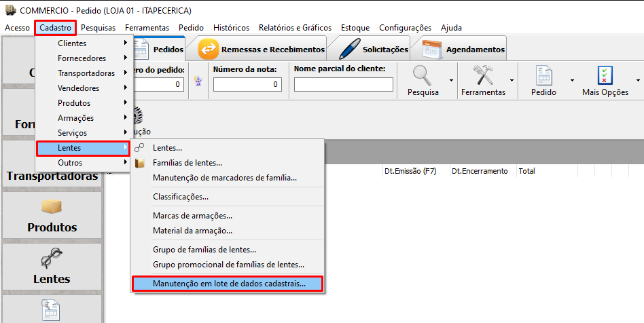This screenshot has height=323, width=644.
Task: Click the small icon beside order number field
Action: 199,82
